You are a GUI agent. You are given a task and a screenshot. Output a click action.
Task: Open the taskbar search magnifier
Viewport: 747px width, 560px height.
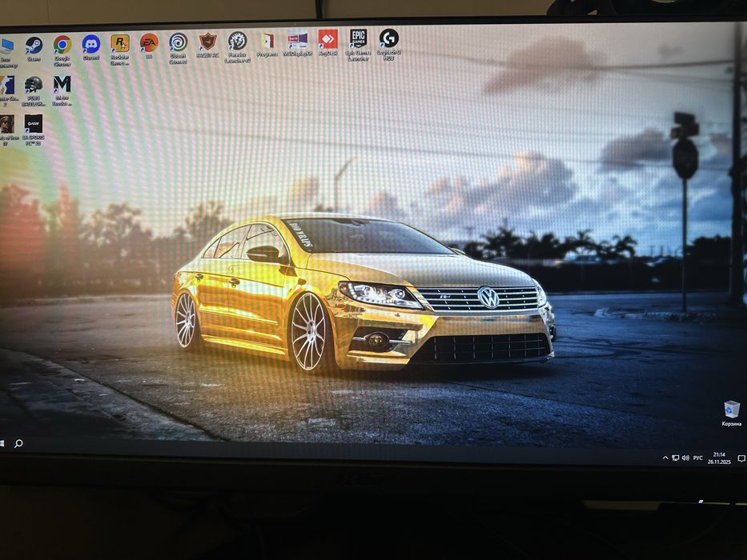pyautogui.click(x=18, y=444)
